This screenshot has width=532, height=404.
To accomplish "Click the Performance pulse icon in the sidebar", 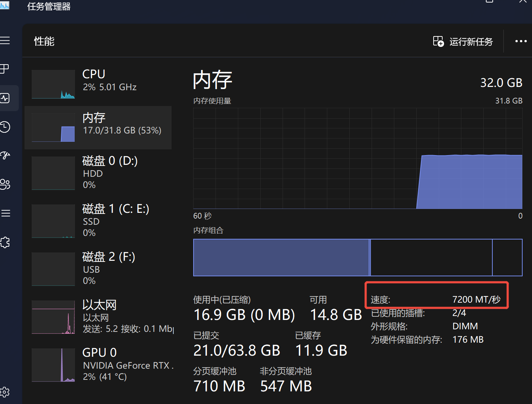I will click(x=5, y=98).
